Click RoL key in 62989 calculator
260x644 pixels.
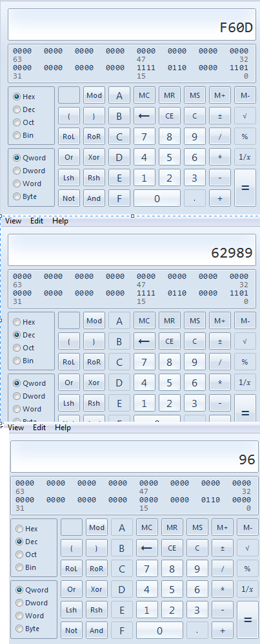tap(69, 362)
